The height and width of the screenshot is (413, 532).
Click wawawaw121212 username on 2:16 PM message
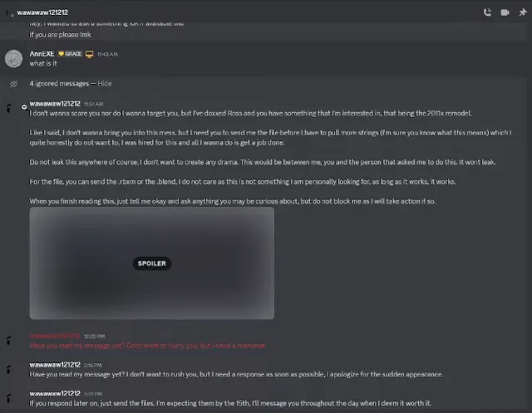pos(55,365)
